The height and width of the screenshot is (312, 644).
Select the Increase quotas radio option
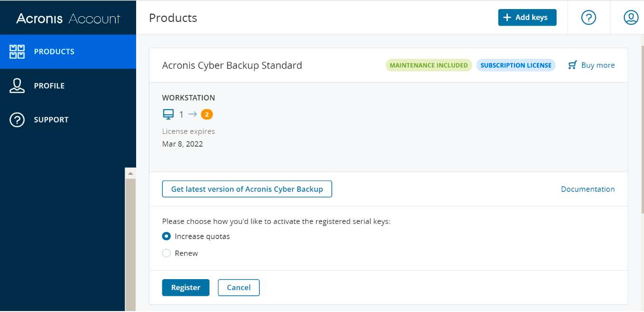pos(167,236)
